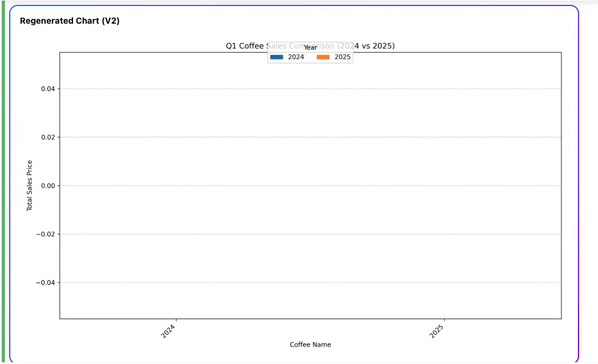
Task: Click the 0.00 y-axis tick label
Action: pyautogui.click(x=48, y=185)
